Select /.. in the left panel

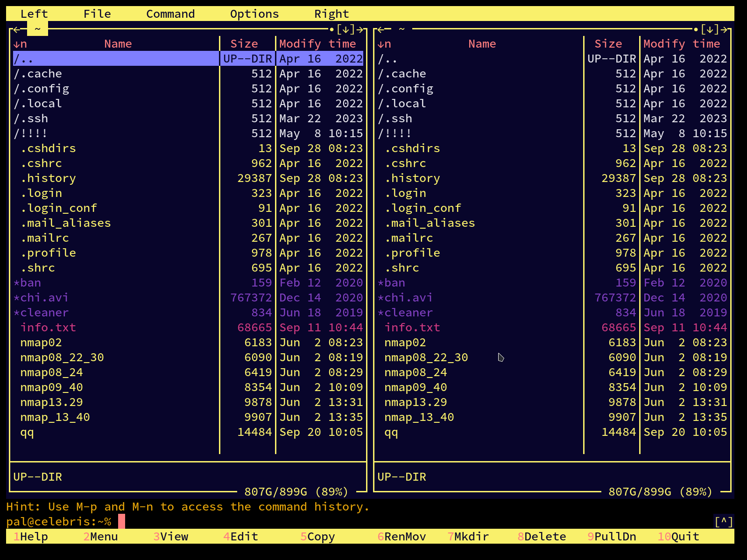click(188, 59)
